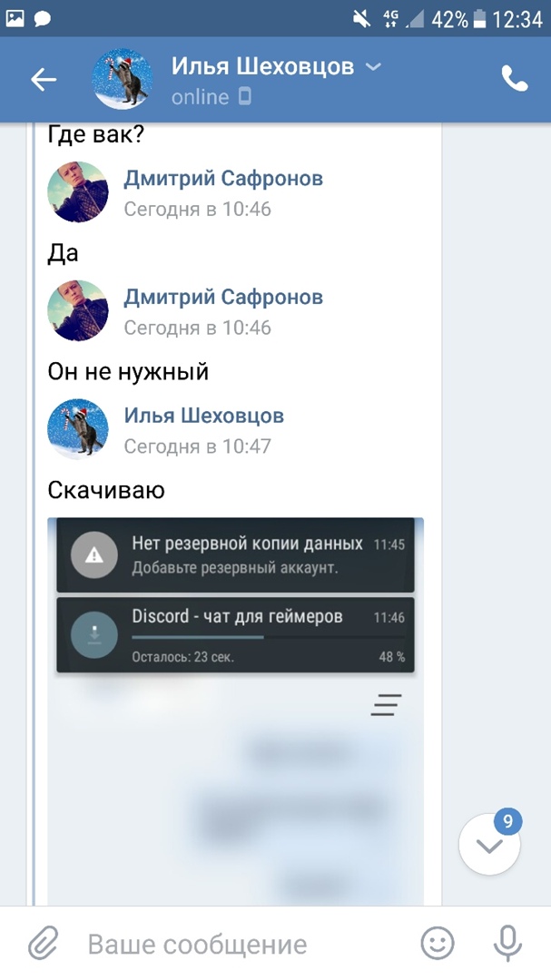Open the gallery icon in status bar
This screenshot has width=551, height=980.
pyautogui.click(x=15, y=19)
